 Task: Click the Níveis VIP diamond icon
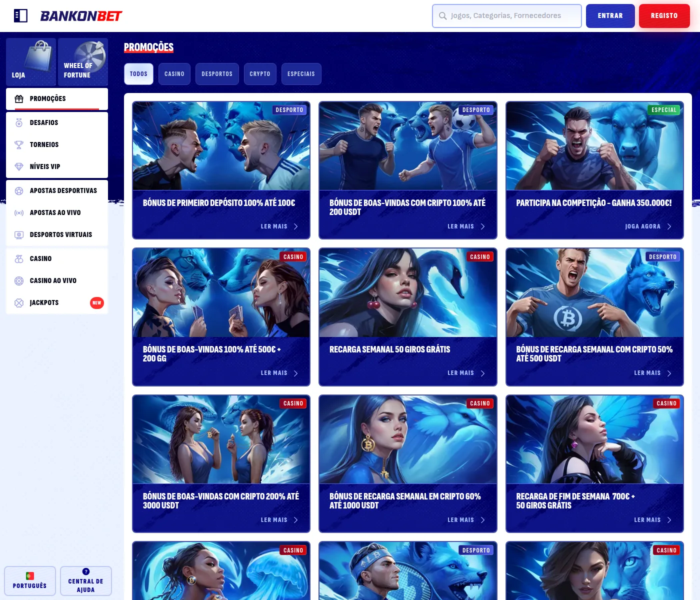tap(19, 166)
